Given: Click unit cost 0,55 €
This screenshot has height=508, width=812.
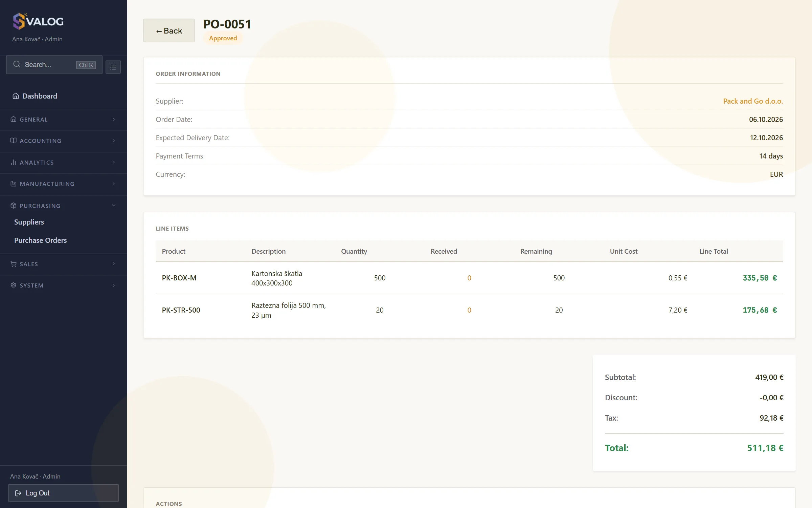Looking at the screenshot, I should tap(678, 278).
